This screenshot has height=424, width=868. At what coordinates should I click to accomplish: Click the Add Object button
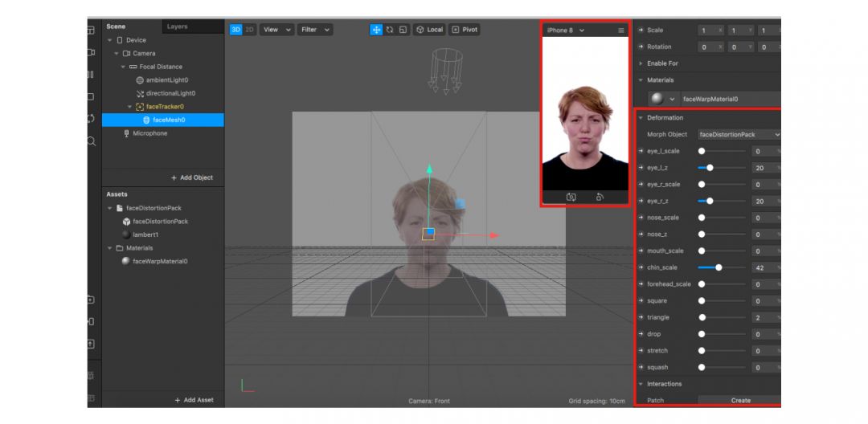(x=192, y=177)
